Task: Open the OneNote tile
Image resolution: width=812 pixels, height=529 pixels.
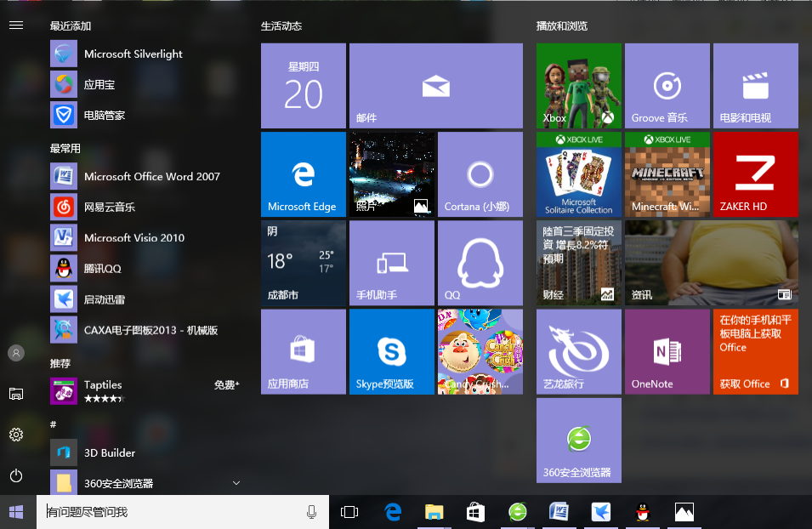Action: coord(667,351)
